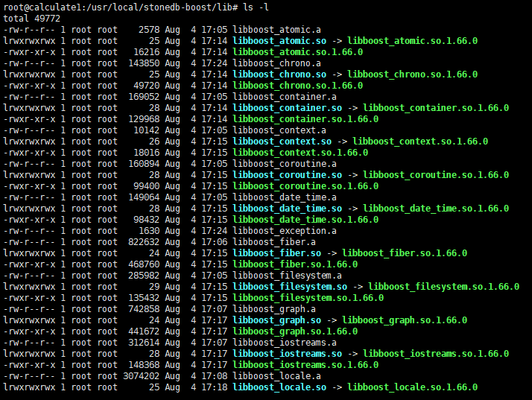This screenshot has height=400, width=532.
Task: Click the file size 148368
Action: 144,366
